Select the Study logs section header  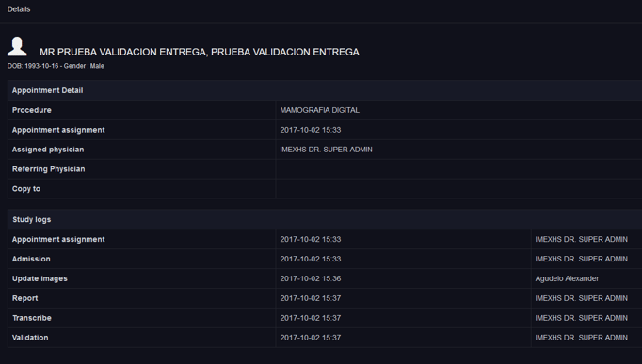click(x=325, y=220)
